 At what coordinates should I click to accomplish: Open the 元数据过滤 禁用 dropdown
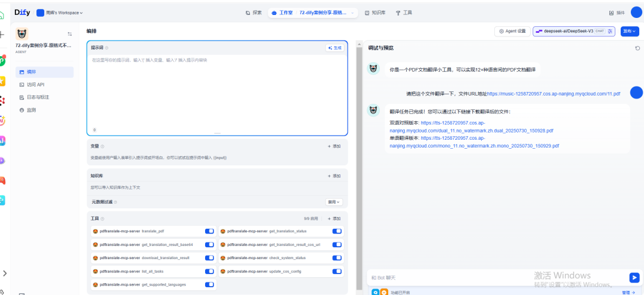click(x=333, y=202)
